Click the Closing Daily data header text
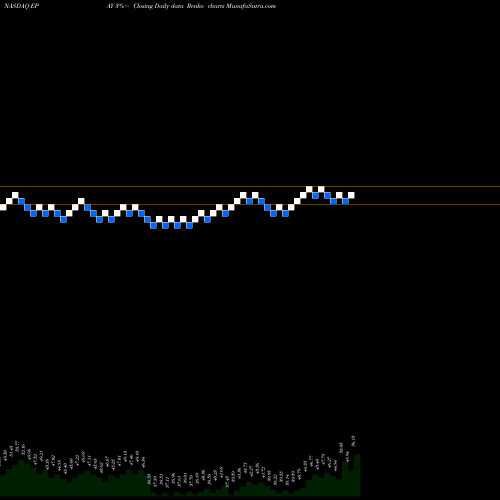This screenshot has width=500, height=500. click(159, 6)
